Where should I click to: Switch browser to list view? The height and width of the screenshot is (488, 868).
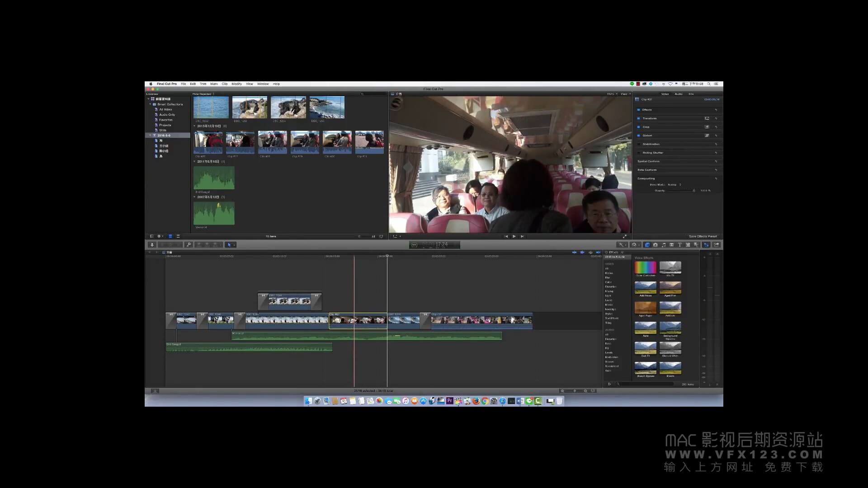point(178,236)
